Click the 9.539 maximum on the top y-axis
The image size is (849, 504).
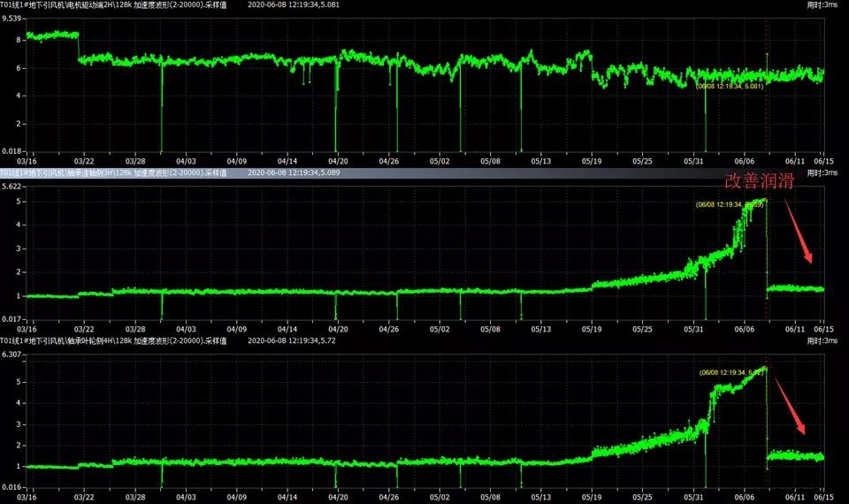11,19
